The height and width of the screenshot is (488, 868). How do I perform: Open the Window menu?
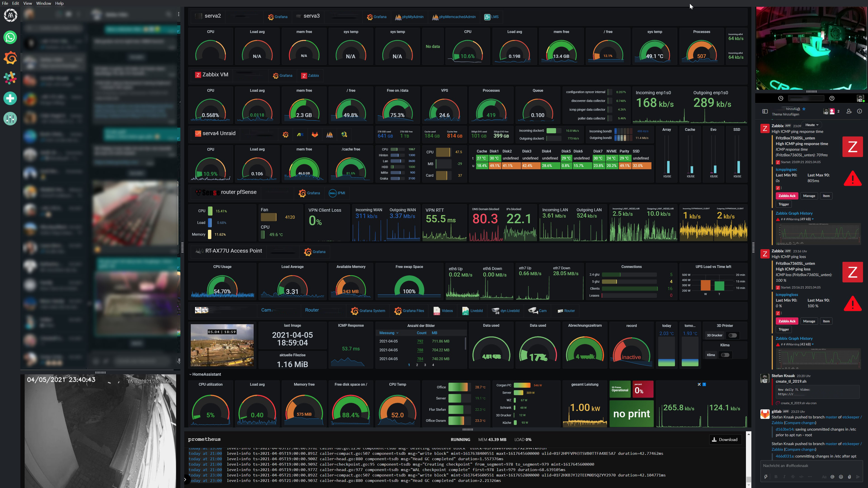point(43,3)
